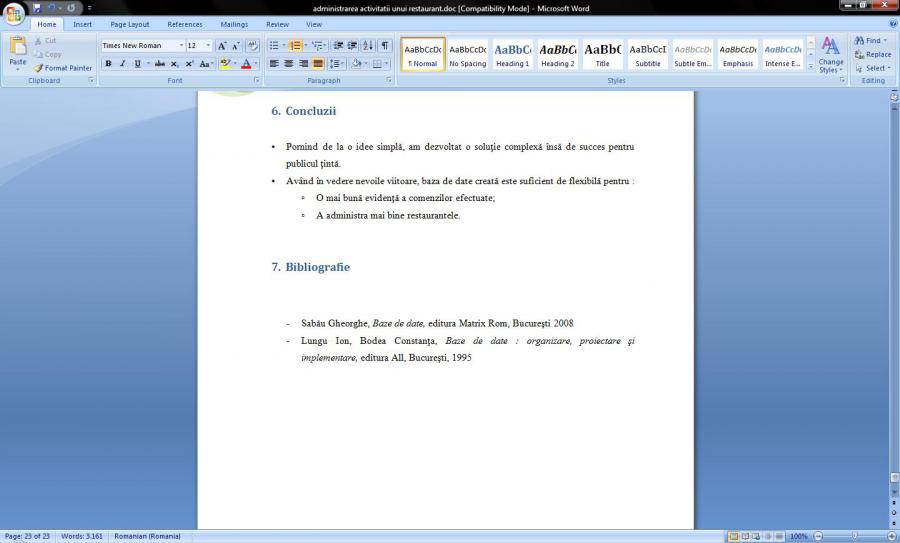
Task: Click the Words: 3,161 status indicator
Action: coord(82,536)
